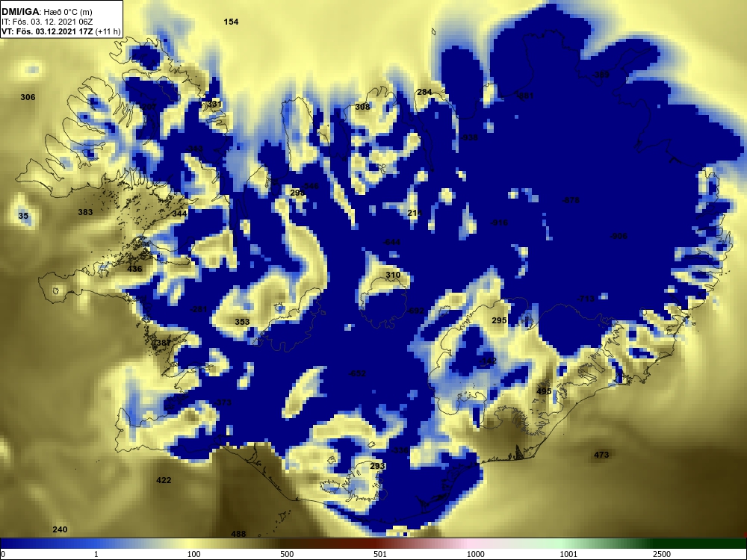Click the legend tick label 100

[193, 554]
